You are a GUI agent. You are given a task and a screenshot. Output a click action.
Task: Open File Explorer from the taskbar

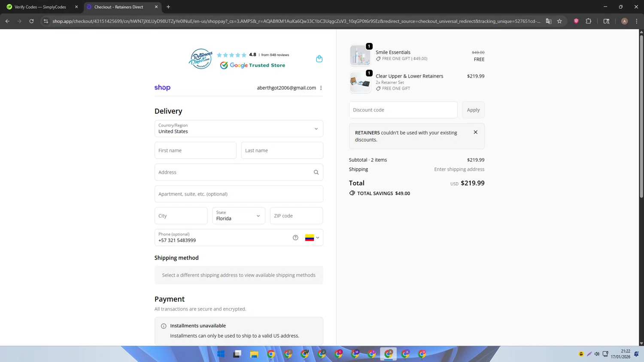pyautogui.click(x=254, y=354)
